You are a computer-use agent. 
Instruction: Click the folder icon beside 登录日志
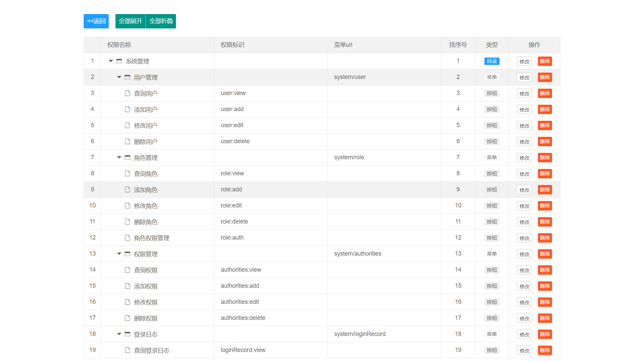[127, 334]
